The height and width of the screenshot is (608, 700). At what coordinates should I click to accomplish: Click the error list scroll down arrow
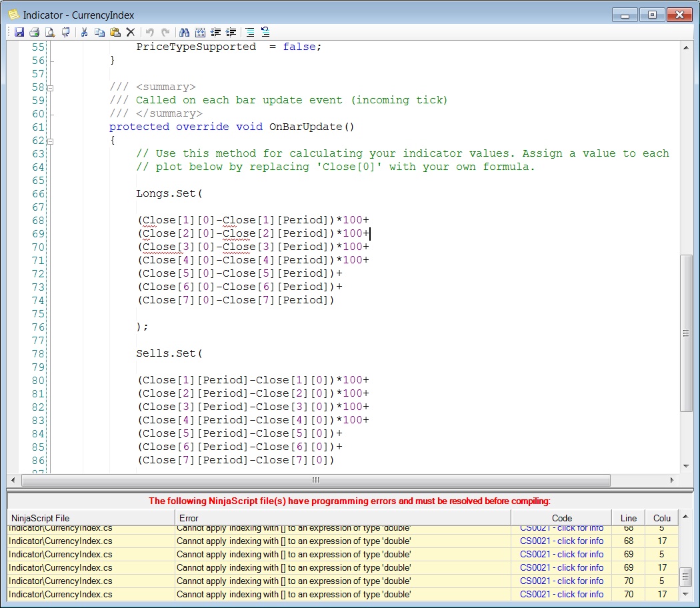click(x=686, y=594)
